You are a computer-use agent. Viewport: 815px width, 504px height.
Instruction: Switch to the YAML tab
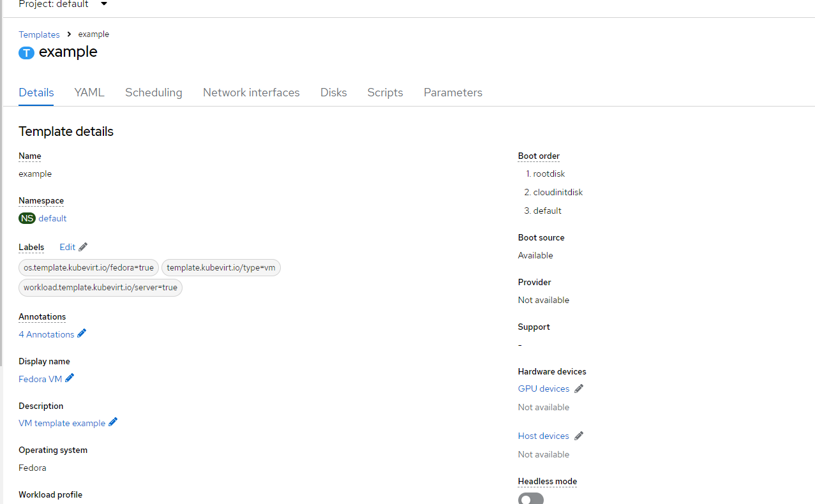[89, 93]
